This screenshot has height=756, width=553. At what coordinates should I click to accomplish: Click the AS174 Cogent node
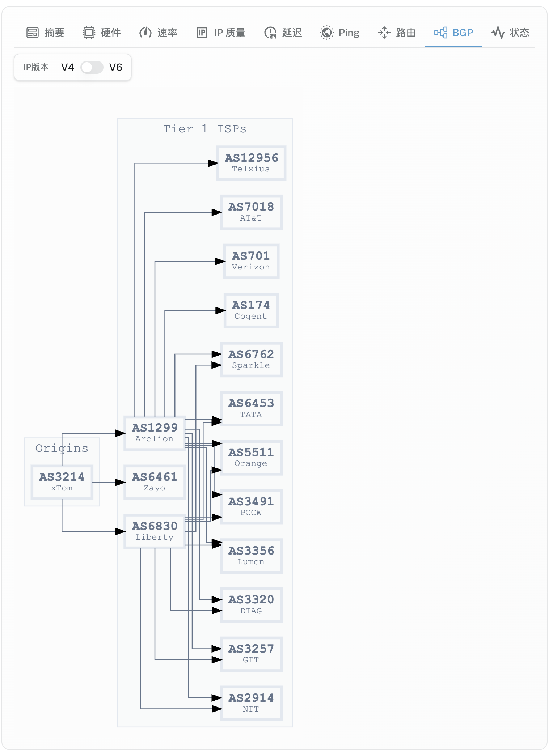(x=251, y=310)
